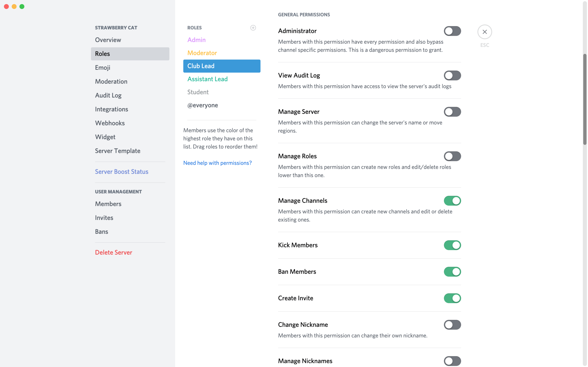Viewport: 588px width, 367px height.
Task: Click the Delete Server button
Action: point(114,252)
